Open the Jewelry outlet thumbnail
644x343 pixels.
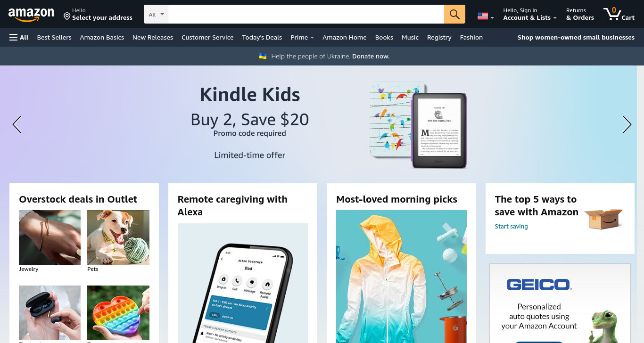point(50,237)
